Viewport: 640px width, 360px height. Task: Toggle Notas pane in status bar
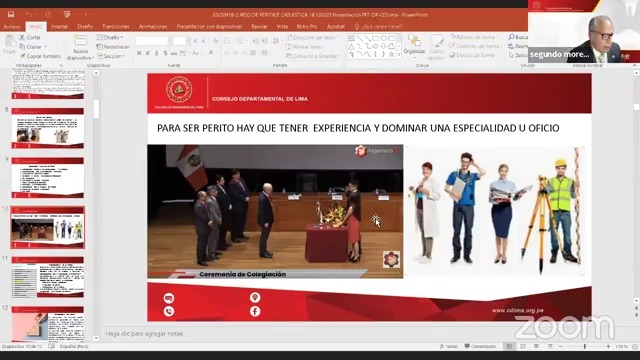point(449,346)
